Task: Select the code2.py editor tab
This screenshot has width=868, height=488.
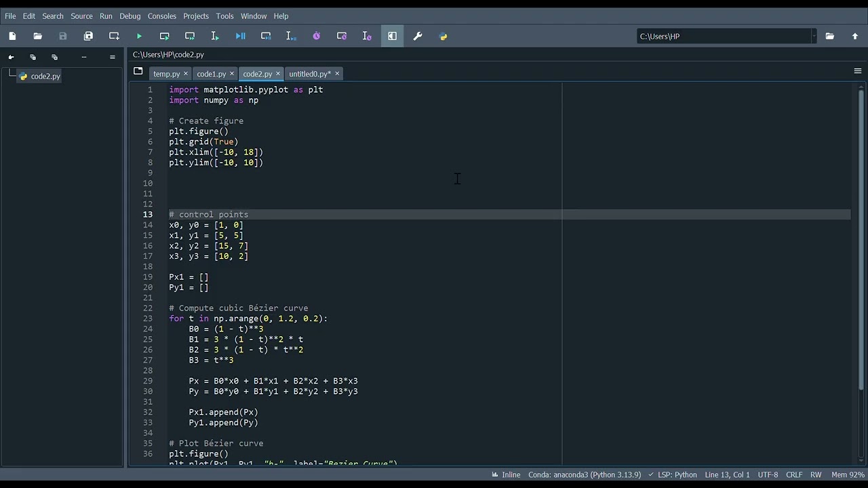Action: (x=257, y=74)
